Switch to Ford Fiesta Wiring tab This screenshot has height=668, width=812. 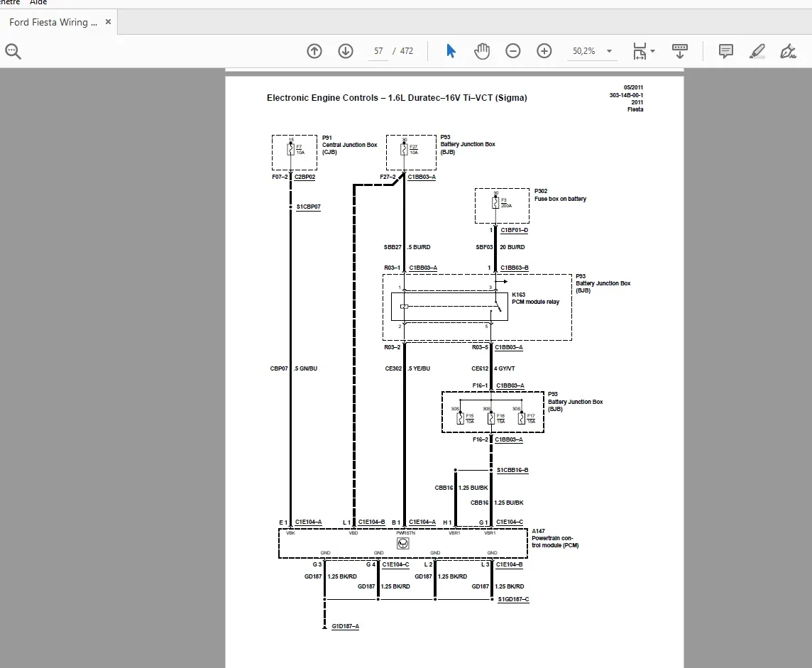[53, 22]
